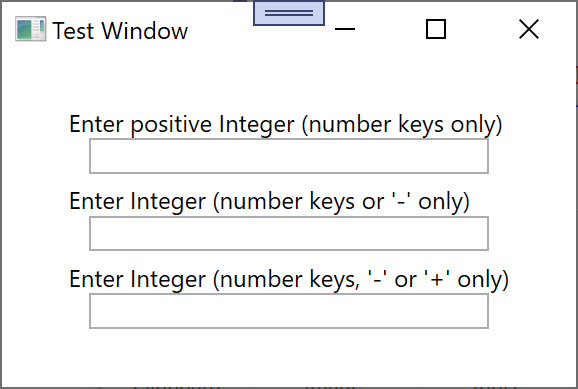Close the Test Window
The width and height of the screenshot is (578, 389).
(x=529, y=29)
